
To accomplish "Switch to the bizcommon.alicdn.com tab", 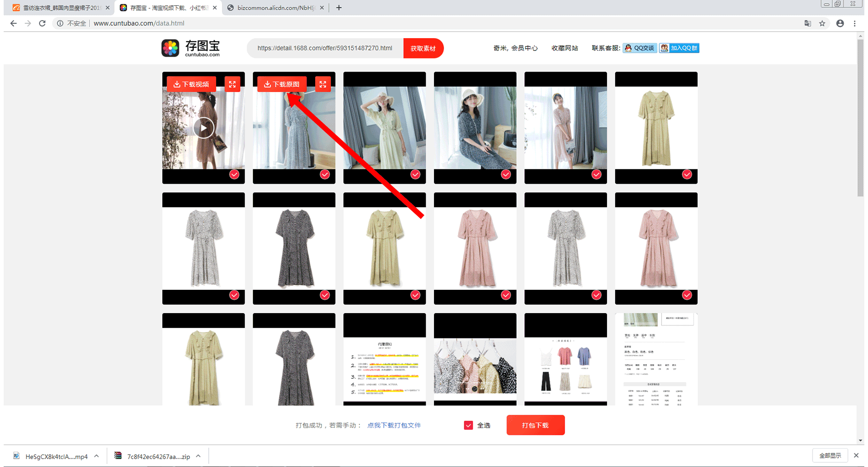I will [x=274, y=8].
